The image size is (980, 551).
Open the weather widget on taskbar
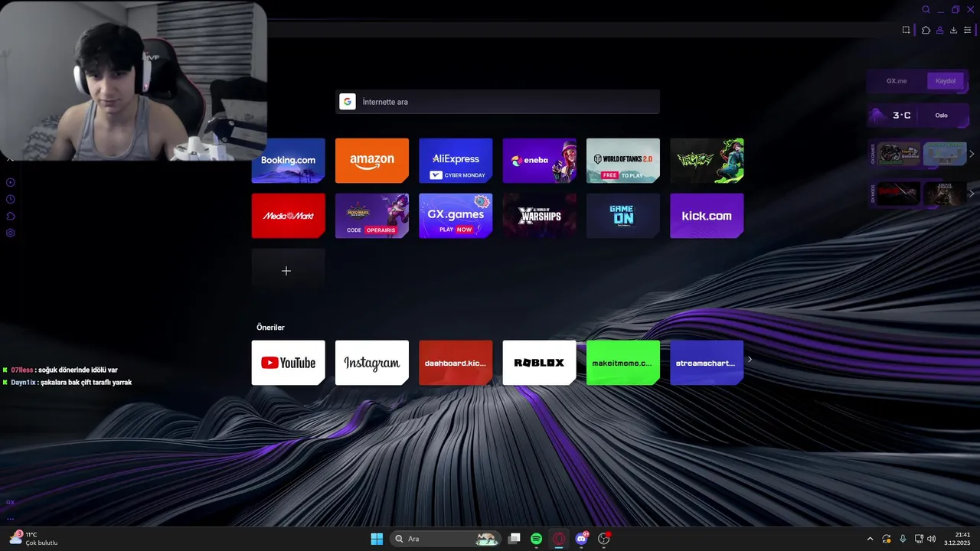click(34, 539)
